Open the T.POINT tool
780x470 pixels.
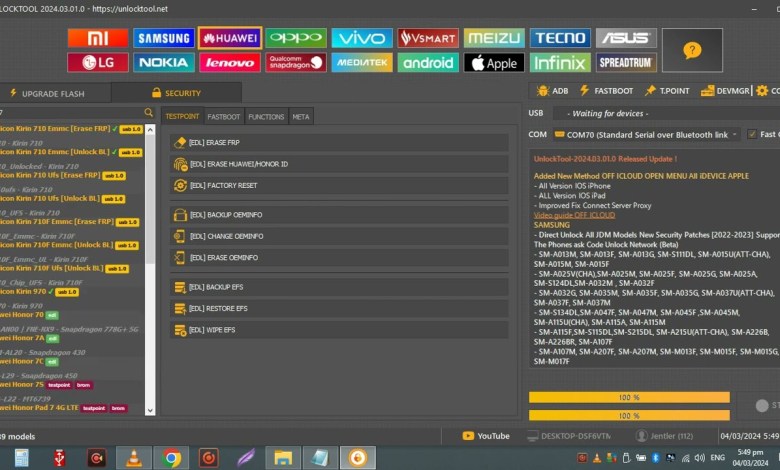point(667,91)
